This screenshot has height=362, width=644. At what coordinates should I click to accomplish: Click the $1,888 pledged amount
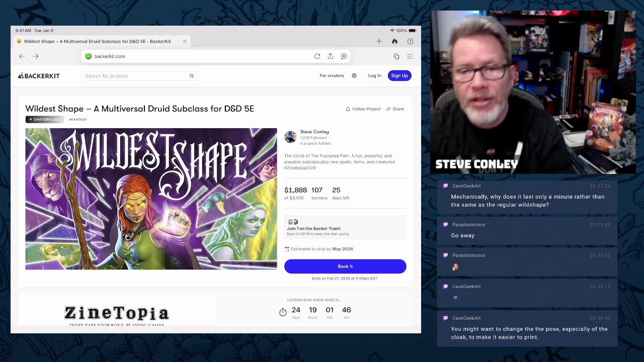[x=295, y=190]
